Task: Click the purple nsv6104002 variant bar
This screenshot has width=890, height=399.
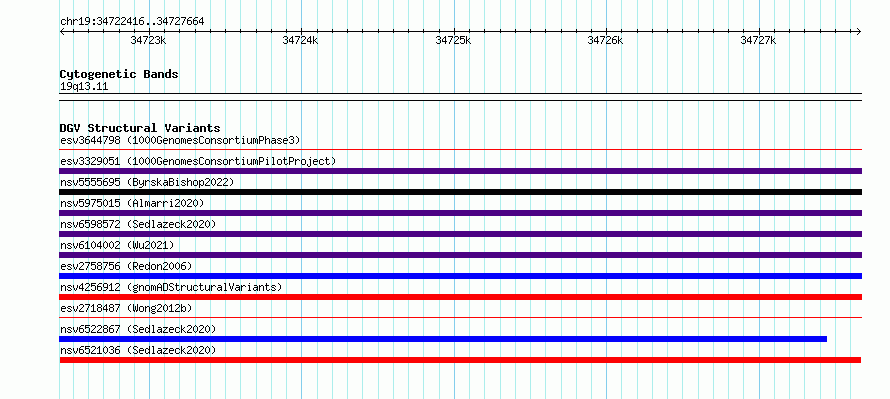Action: [x=461, y=255]
